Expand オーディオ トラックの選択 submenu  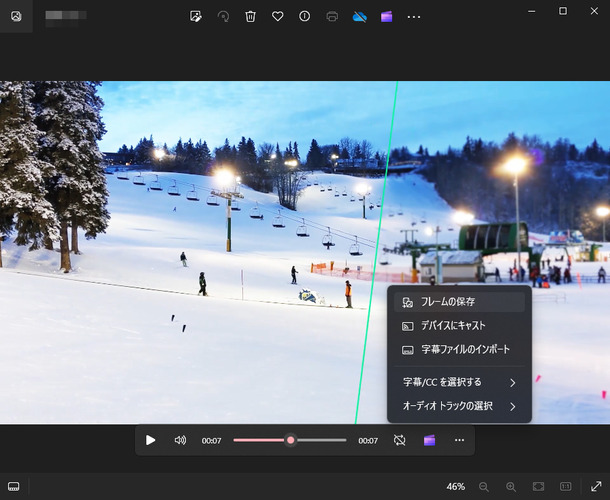[459, 406]
